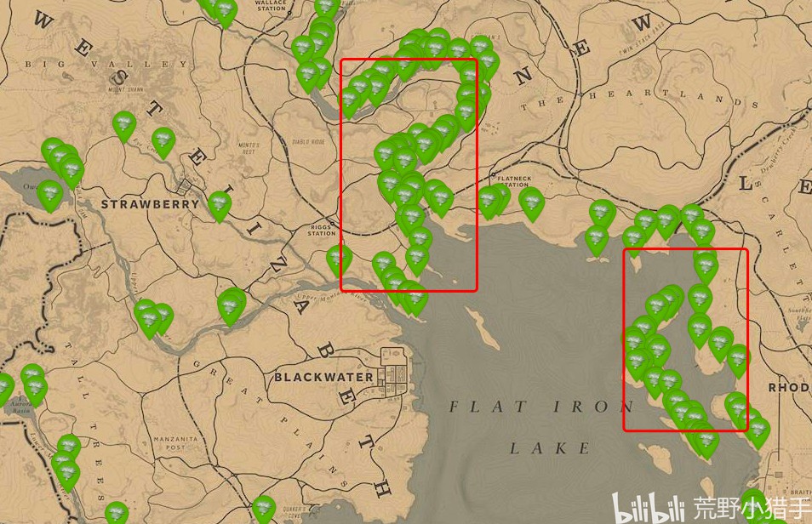Viewport: 812px width, 524px height.
Task: Click the Flatneck Station label
Action: (x=514, y=181)
